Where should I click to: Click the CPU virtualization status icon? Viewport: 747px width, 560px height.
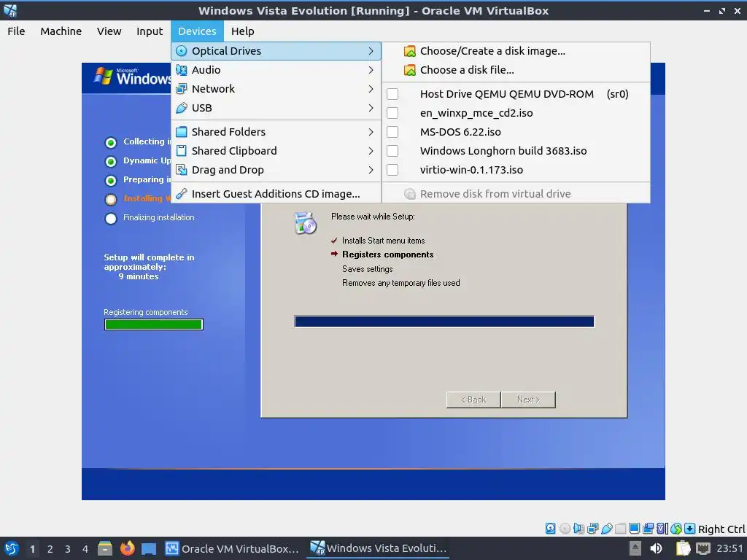click(662, 528)
